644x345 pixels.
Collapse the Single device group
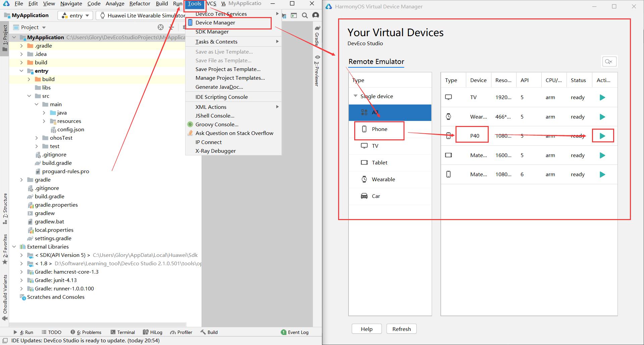[356, 96]
